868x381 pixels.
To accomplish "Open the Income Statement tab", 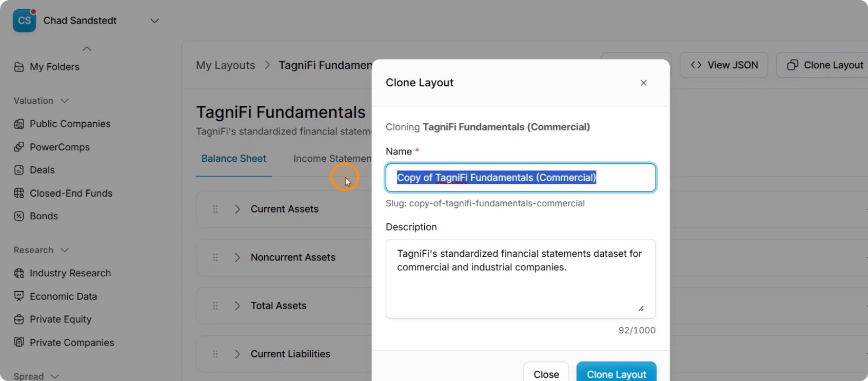I will (332, 159).
